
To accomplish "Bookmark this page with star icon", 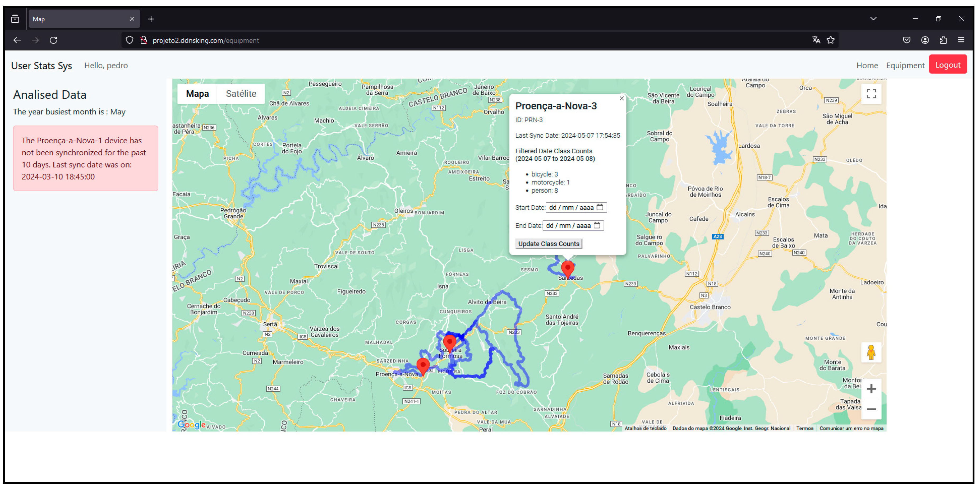I will pos(830,40).
